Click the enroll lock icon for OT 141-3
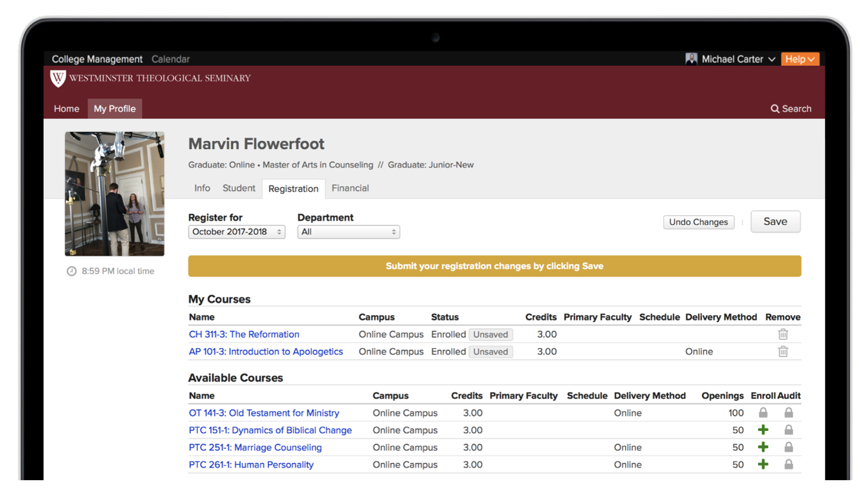The height and width of the screenshot is (499, 868). pos(763,413)
